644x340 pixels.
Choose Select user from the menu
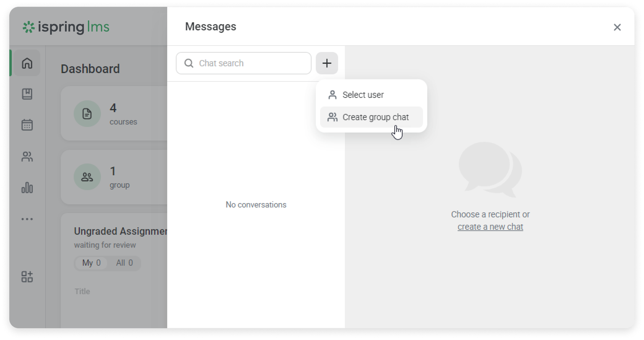(363, 95)
